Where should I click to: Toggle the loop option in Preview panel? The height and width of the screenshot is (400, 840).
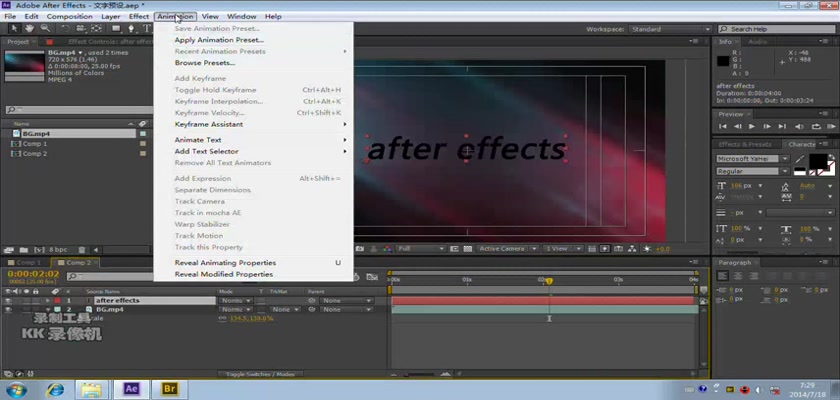(816, 126)
